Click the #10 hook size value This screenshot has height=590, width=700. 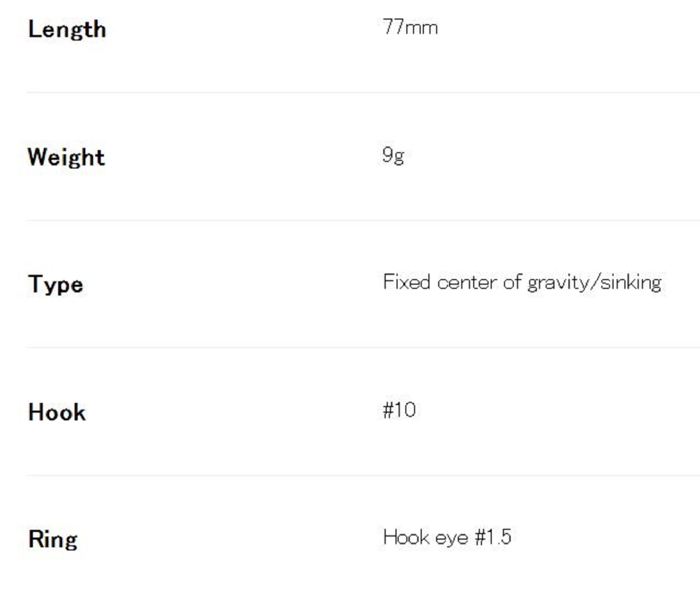click(399, 410)
